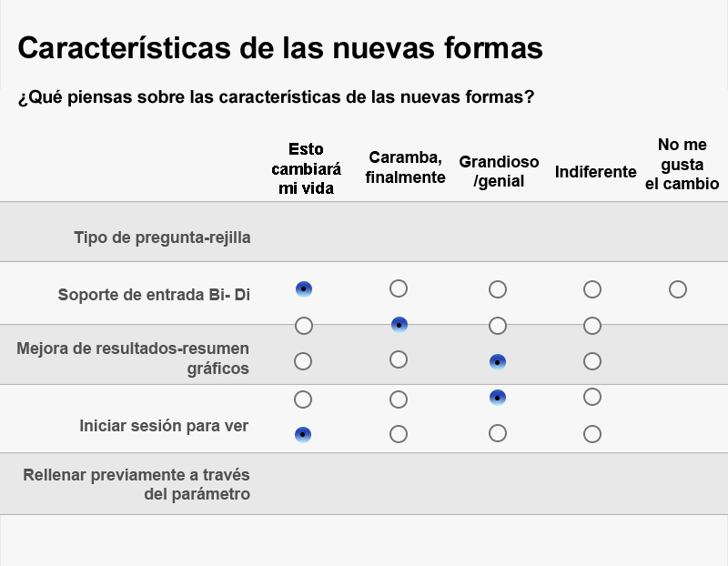
Task: Mark "Grandioso/genial" for Mejora de resultados-resumen gráficos
Action: (x=497, y=359)
